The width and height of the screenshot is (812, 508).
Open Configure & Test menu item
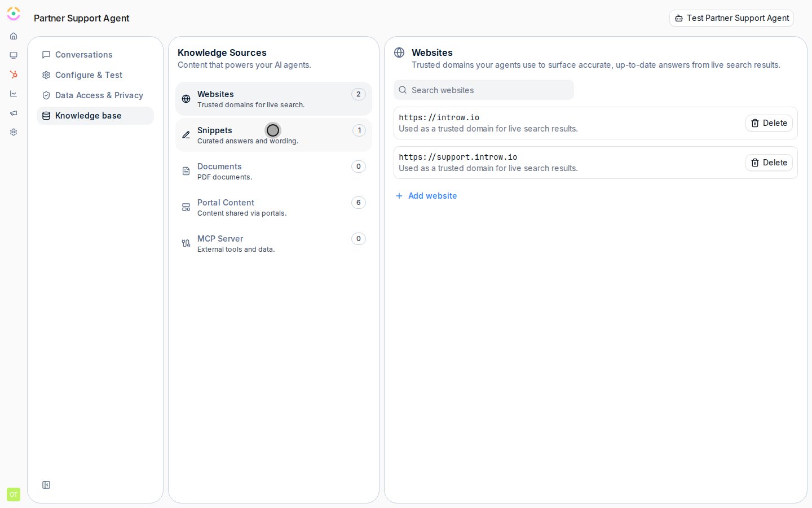click(95, 75)
